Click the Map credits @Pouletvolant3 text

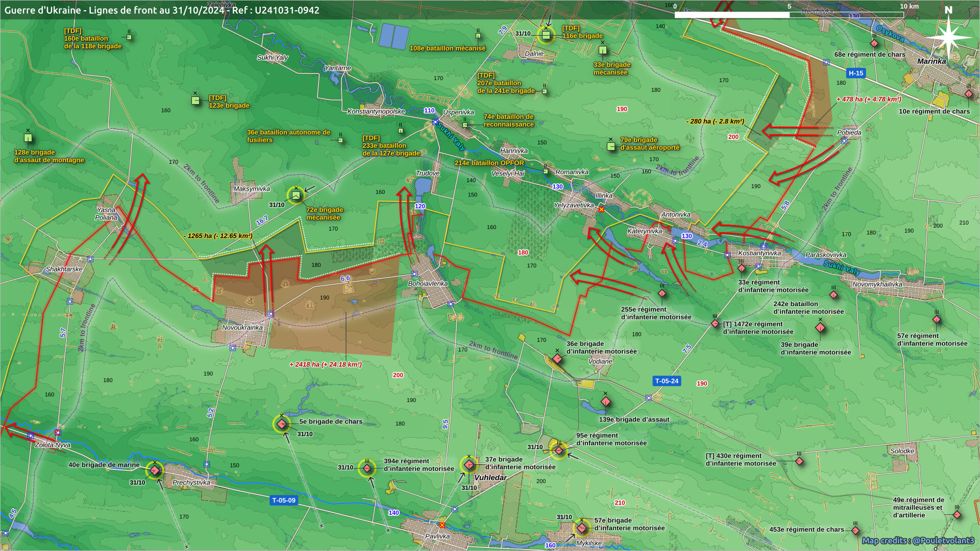point(918,541)
